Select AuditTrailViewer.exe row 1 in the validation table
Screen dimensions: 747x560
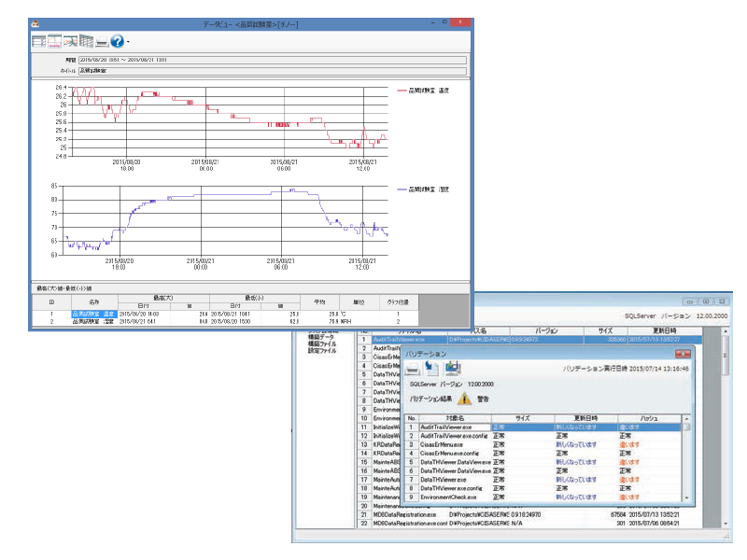(x=543, y=427)
